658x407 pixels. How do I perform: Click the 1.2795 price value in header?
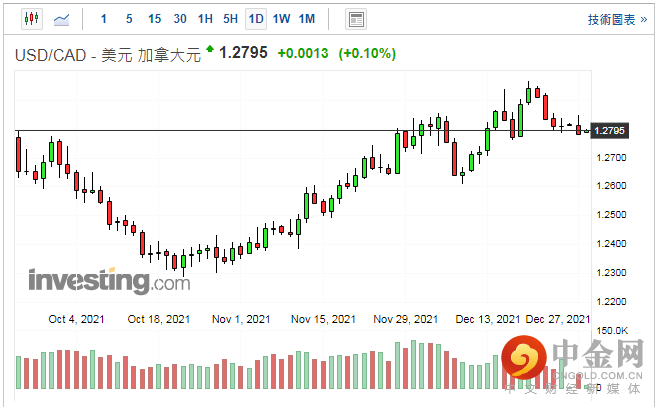coord(243,53)
